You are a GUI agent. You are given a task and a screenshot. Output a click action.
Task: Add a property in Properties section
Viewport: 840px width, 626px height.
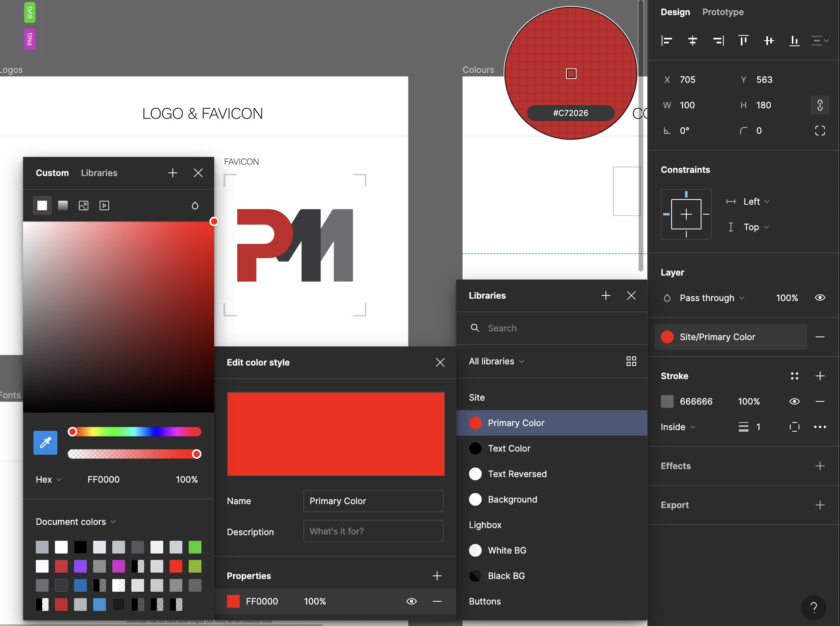[437, 576]
